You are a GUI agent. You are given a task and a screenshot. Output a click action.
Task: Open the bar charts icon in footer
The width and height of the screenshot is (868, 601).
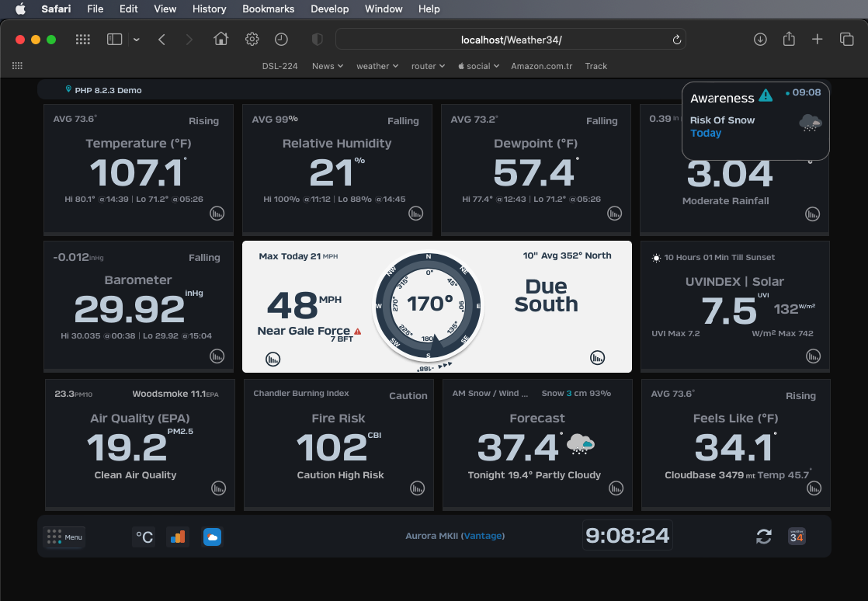click(x=178, y=537)
